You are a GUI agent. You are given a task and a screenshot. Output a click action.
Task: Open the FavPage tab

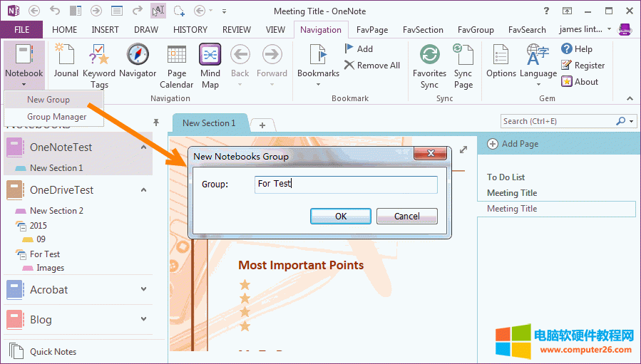coord(372,30)
